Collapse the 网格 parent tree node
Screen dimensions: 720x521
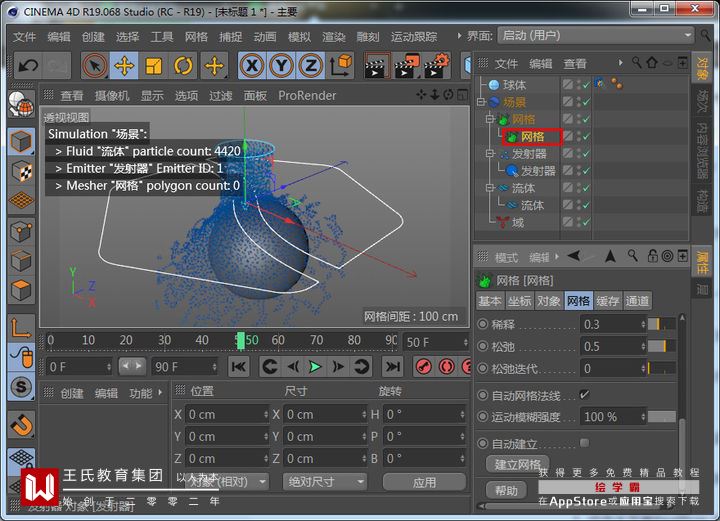tap(490, 119)
